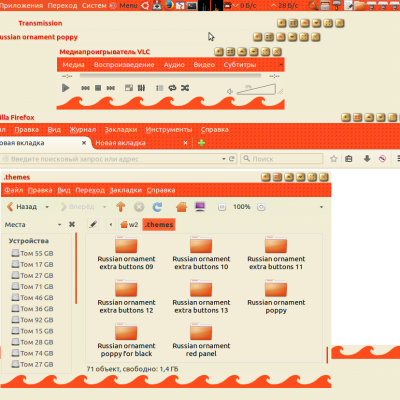Image resolution: width=400 pixels, height=400 pixels.
Task: Skip to next track in VLC
Action: (111, 88)
